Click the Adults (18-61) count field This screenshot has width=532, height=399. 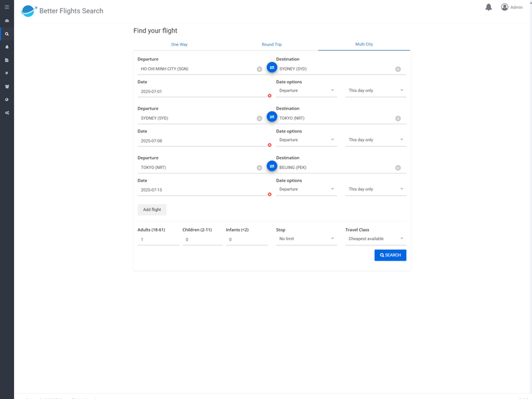[158, 239]
